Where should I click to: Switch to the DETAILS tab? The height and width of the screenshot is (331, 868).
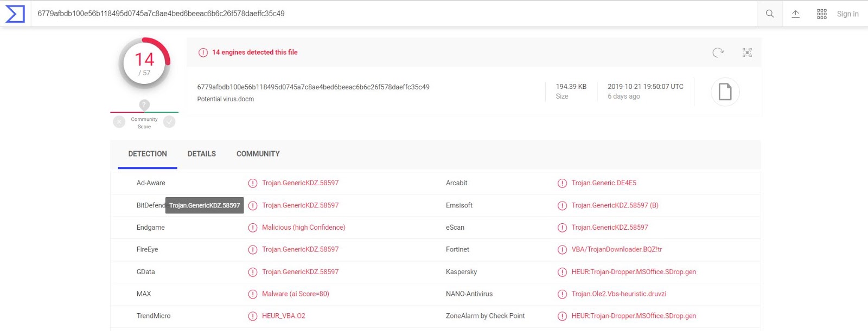coord(201,154)
